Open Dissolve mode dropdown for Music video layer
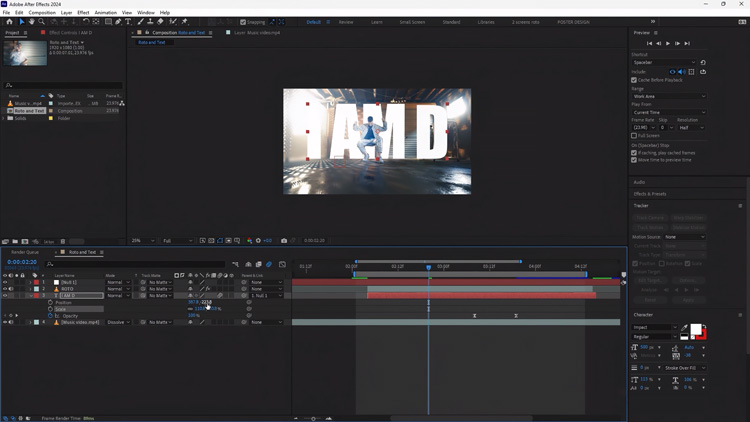 [x=118, y=322]
